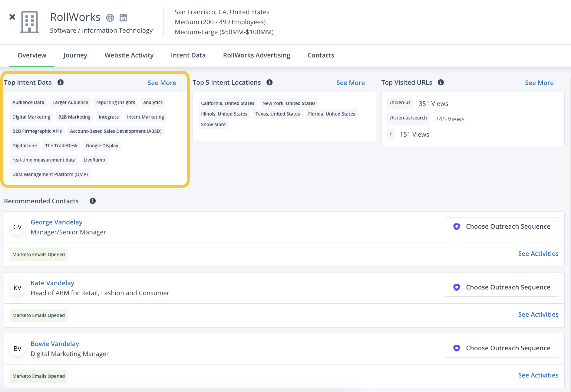The image size is (571, 392).
Task: Click the company building icon
Action: coord(29,22)
